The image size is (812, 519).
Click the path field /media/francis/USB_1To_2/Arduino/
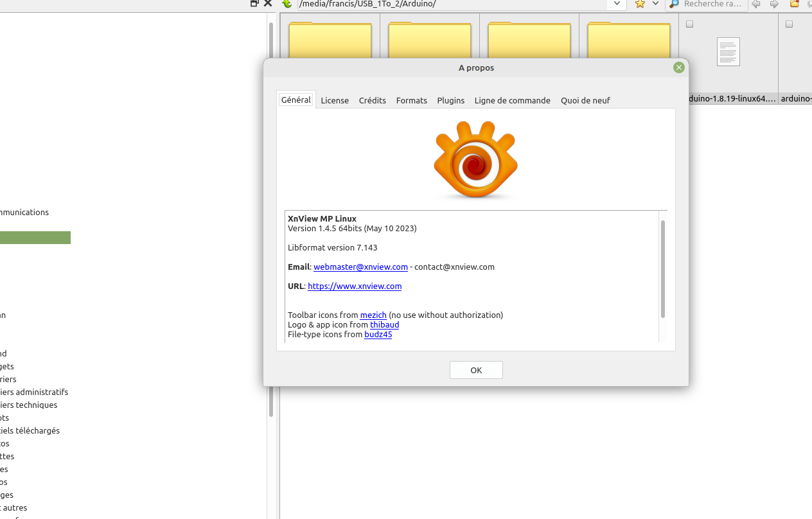click(x=453, y=4)
